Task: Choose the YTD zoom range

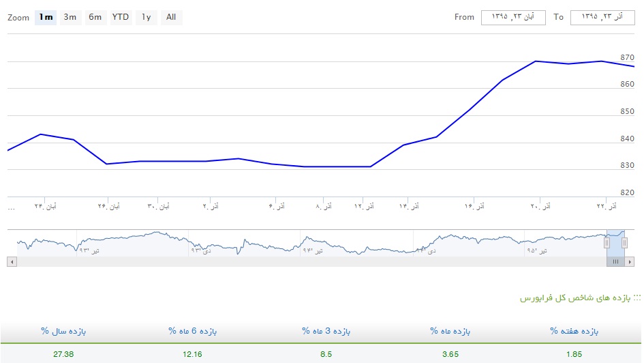Action: [x=121, y=17]
